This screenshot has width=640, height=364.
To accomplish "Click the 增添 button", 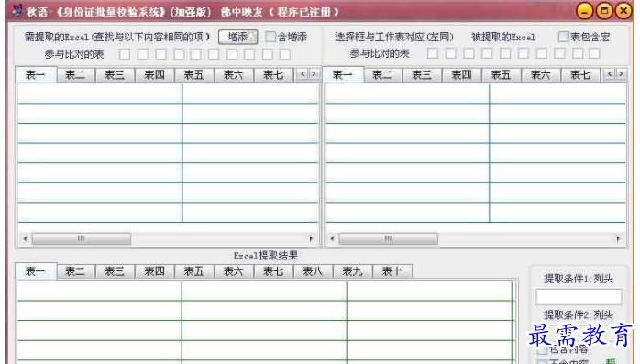I will pyautogui.click(x=238, y=38).
